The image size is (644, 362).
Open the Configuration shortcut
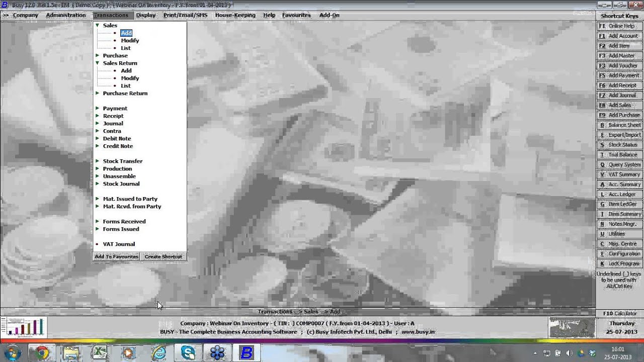(x=619, y=254)
